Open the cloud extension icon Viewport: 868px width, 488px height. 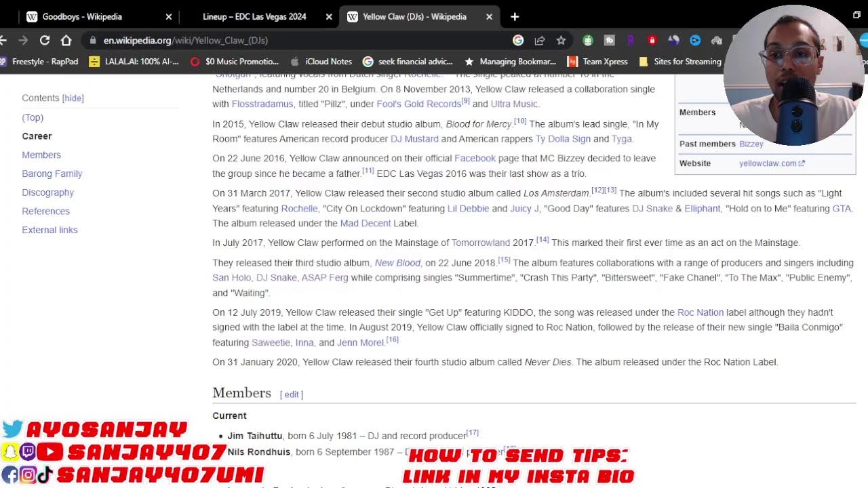[716, 40]
